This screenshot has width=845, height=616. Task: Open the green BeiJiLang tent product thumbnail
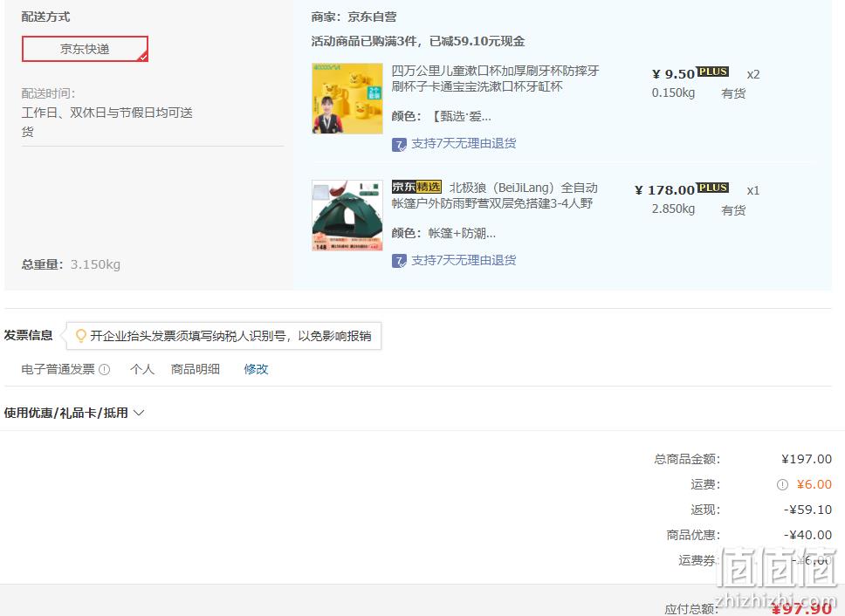coord(347,216)
